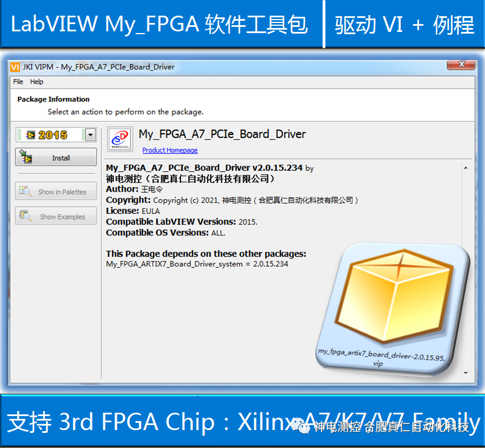Click the Show in Palettes button
485x448 pixels.
pyautogui.click(x=56, y=191)
